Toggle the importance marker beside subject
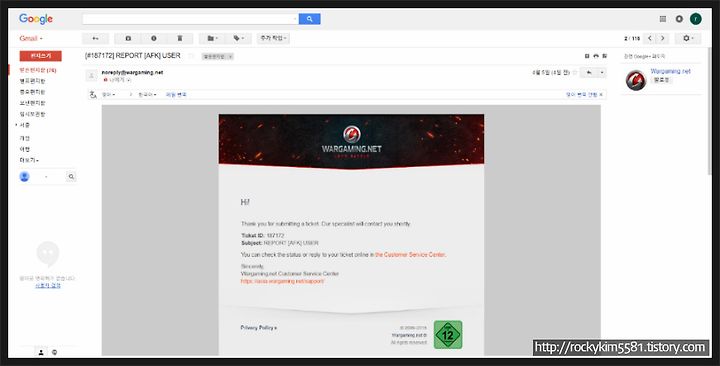 (191, 56)
